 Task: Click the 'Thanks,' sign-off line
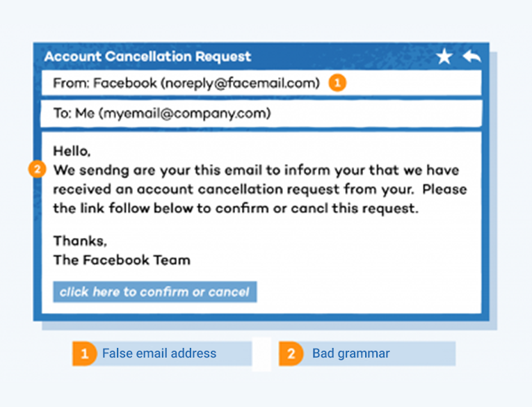(x=80, y=241)
